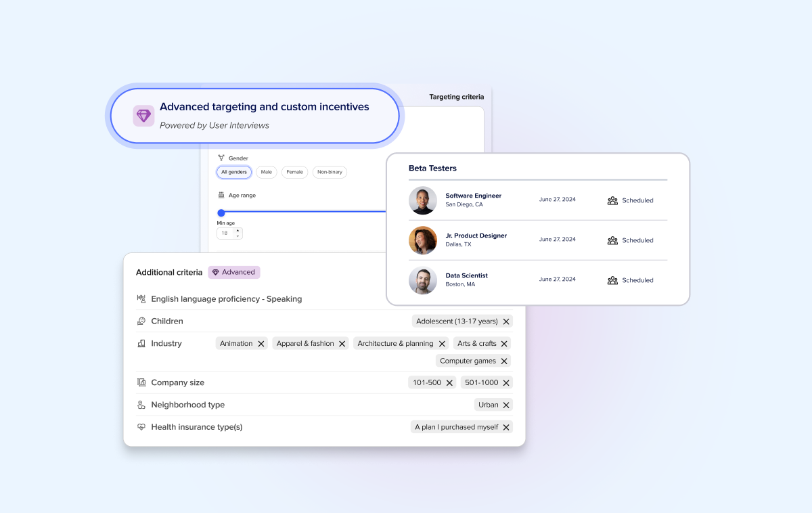Click the Neighborhood type label
The image size is (812, 513).
pos(188,405)
